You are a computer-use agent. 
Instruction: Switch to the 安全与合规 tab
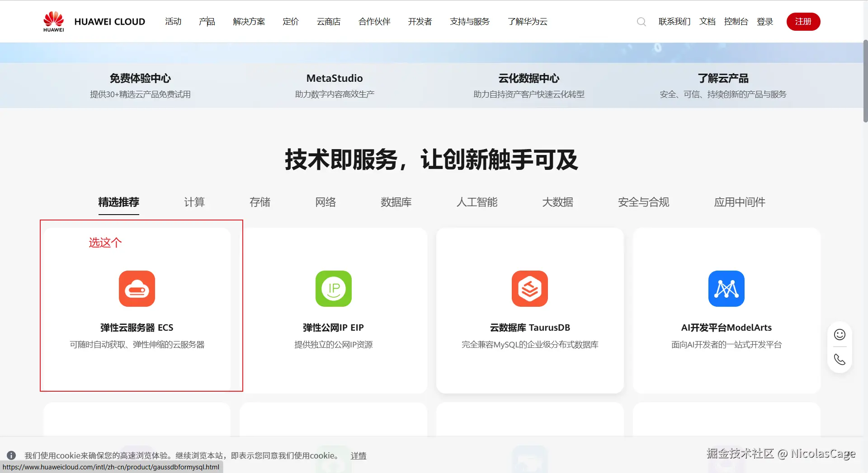pyautogui.click(x=644, y=202)
